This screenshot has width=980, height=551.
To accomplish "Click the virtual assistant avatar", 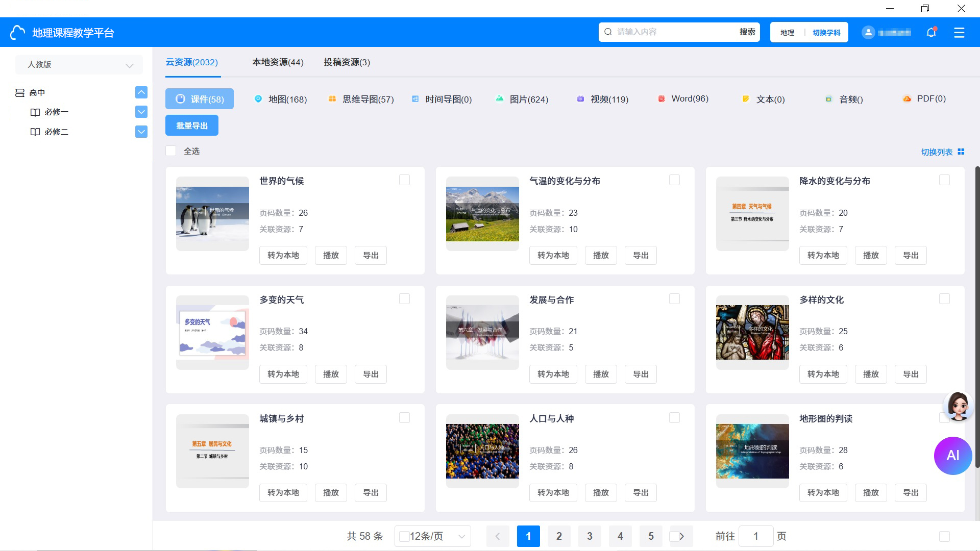I will point(958,407).
